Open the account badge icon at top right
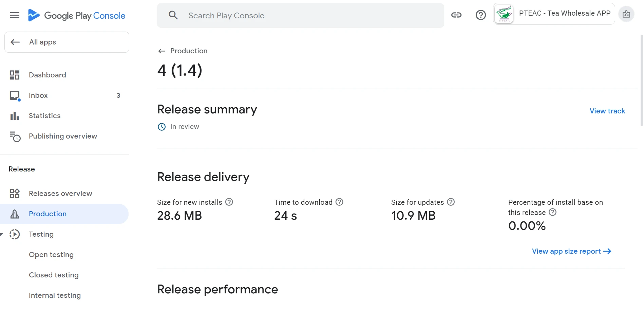Image resolution: width=644 pixels, height=309 pixels. click(626, 14)
